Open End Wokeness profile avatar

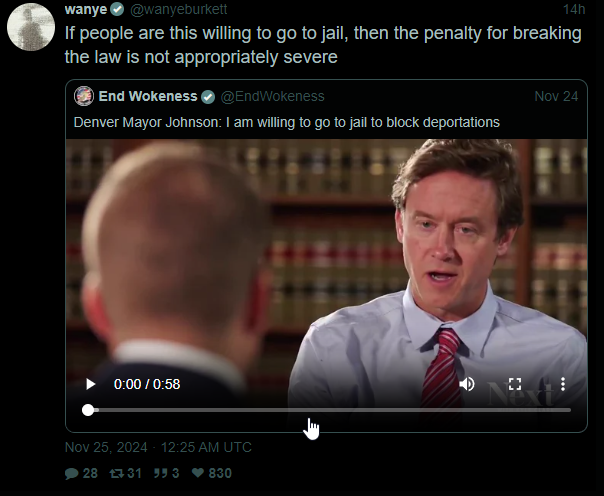tap(84, 96)
